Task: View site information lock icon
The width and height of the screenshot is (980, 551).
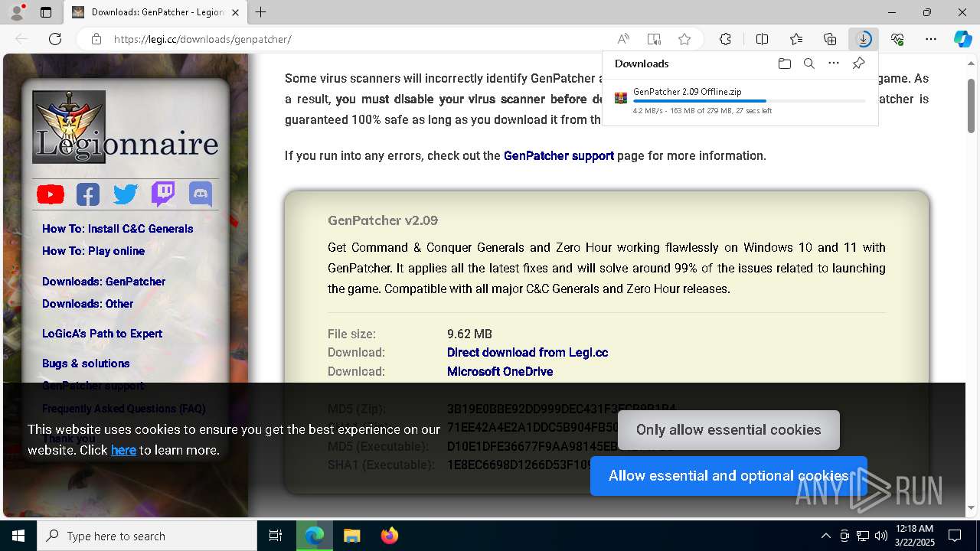Action: click(96, 39)
